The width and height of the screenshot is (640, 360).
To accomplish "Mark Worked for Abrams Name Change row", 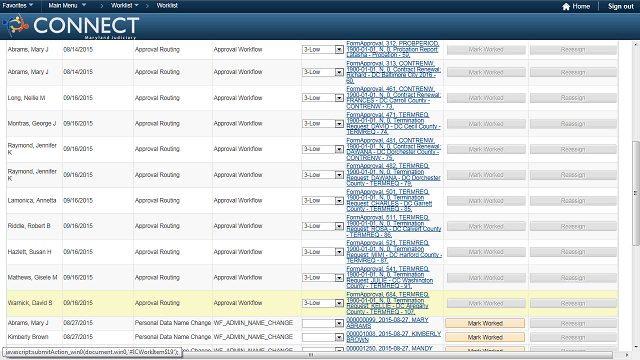I will pyautogui.click(x=485, y=323).
